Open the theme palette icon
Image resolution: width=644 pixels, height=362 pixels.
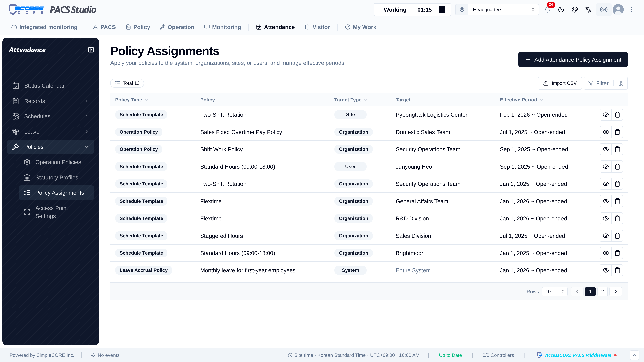575,10
